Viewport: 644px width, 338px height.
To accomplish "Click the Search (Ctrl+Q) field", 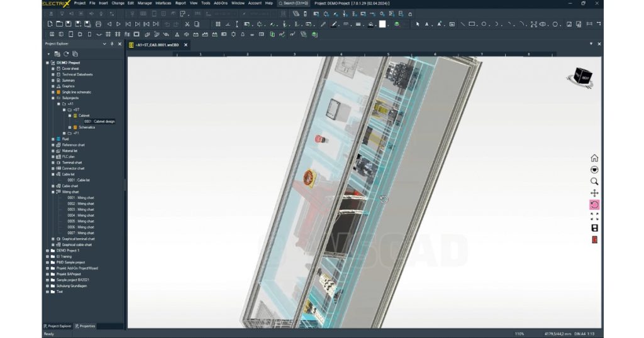I will point(294,3).
